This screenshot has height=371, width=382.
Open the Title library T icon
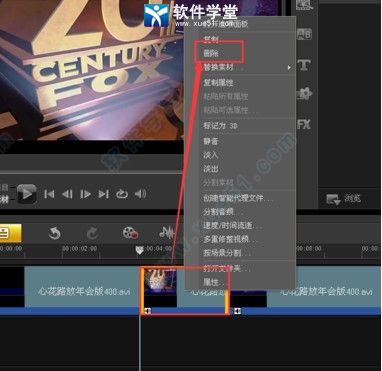click(x=304, y=64)
